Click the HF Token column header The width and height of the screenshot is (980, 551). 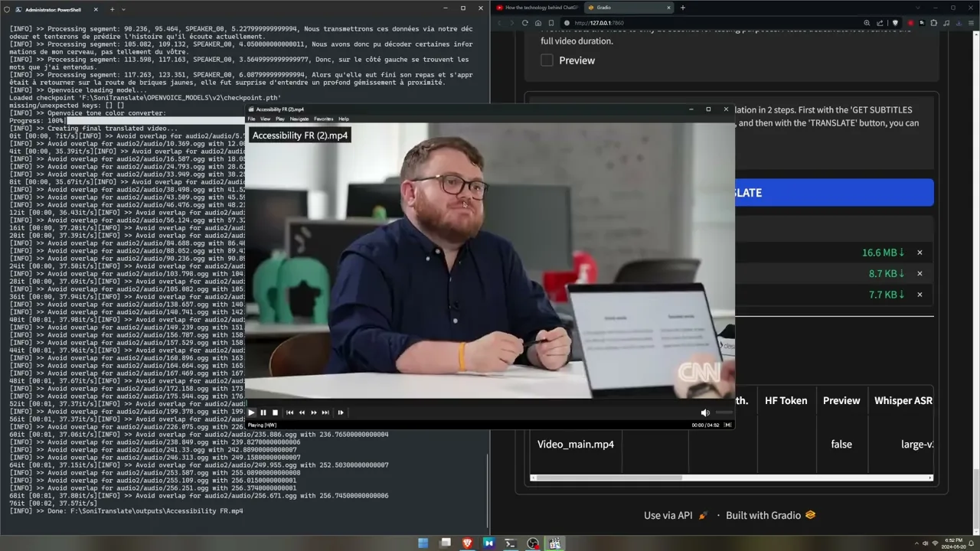(786, 400)
